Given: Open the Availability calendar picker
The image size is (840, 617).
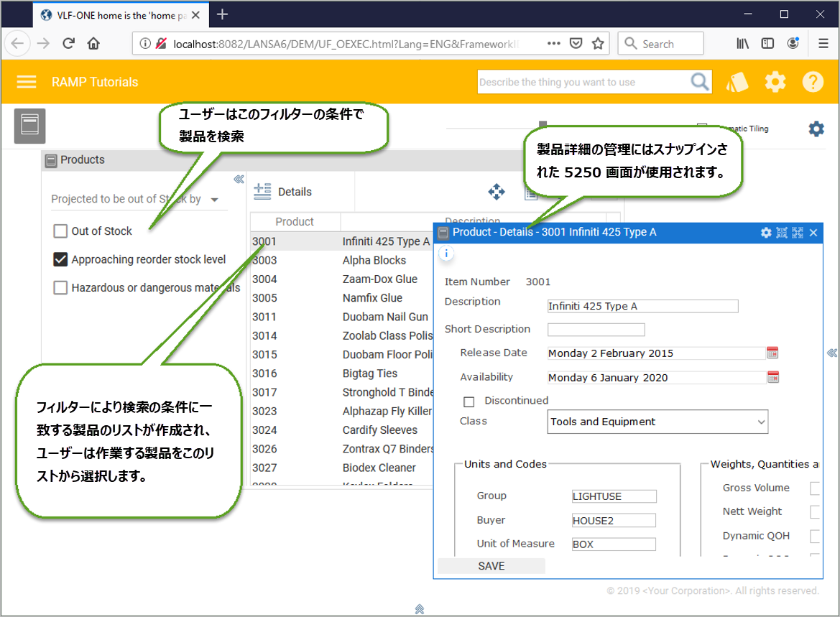Looking at the screenshot, I should pyautogui.click(x=773, y=376).
